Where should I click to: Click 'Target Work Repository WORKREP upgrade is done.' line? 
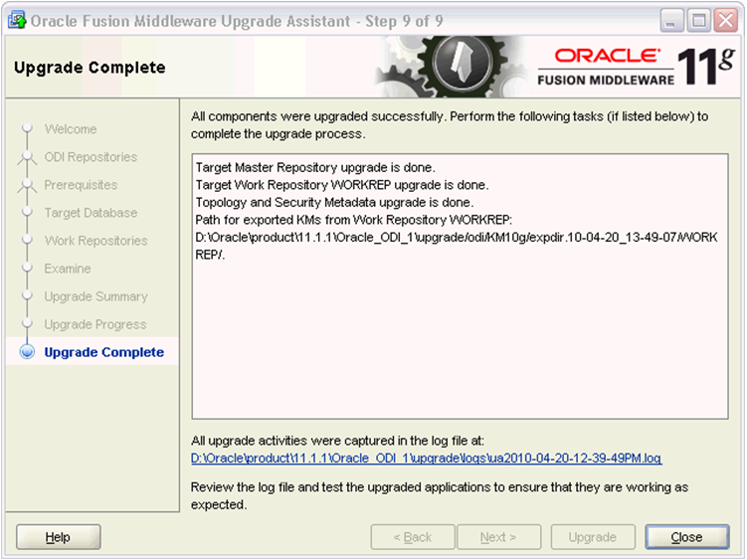(342, 185)
